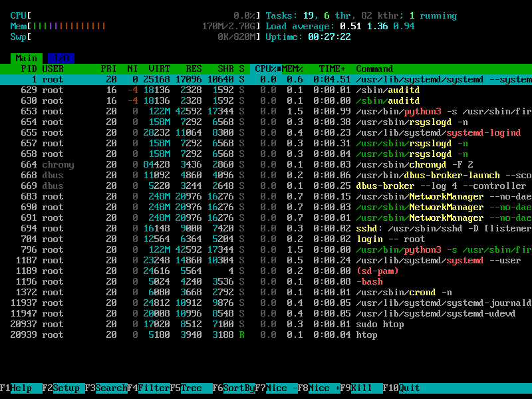Sort by the VIRT column header
This screenshot has height=399, width=532.
click(159, 69)
